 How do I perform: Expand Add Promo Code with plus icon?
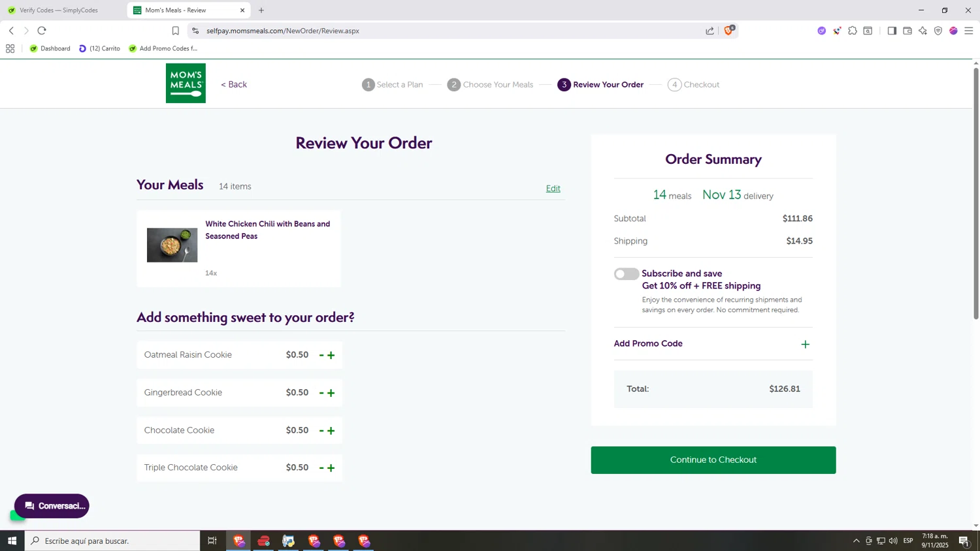pyautogui.click(x=806, y=344)
